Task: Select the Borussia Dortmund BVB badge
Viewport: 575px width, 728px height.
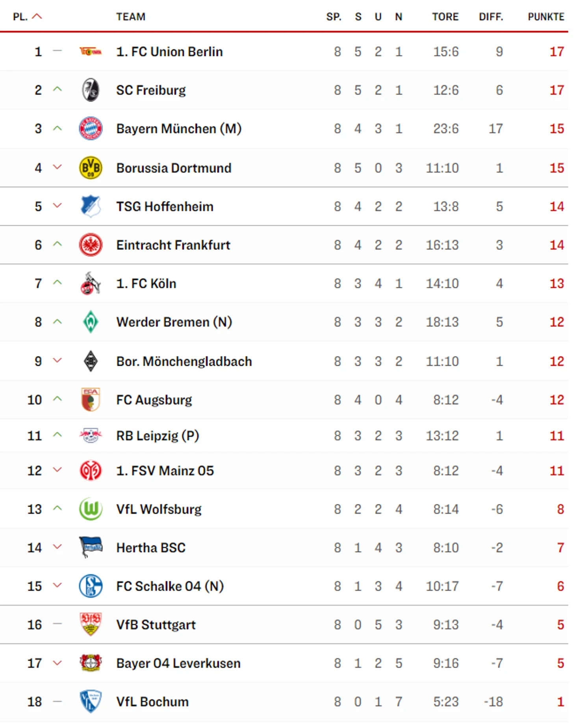Action: click(x=91, y=168)
